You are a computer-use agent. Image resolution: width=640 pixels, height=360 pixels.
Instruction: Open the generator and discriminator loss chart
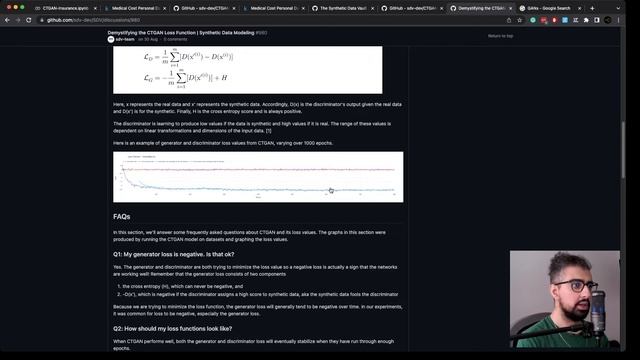[258, 177]
